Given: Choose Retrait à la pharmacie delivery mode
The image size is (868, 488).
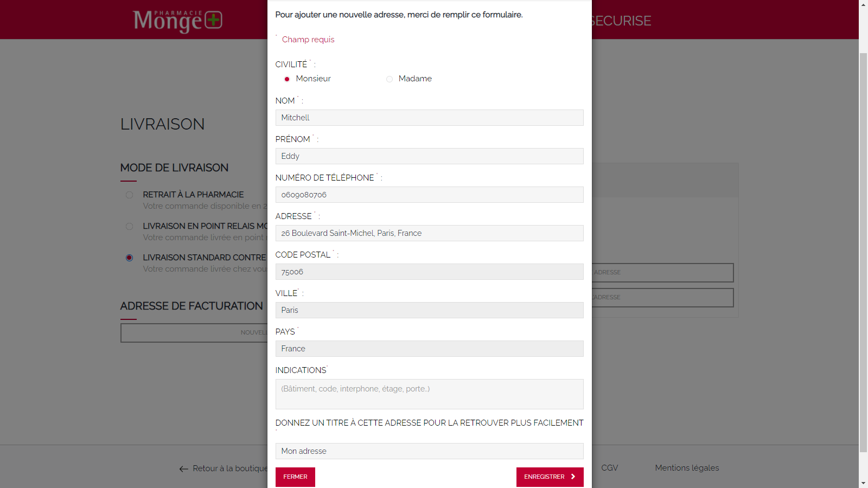Looking at the screenshot, I should click(129, 195).
